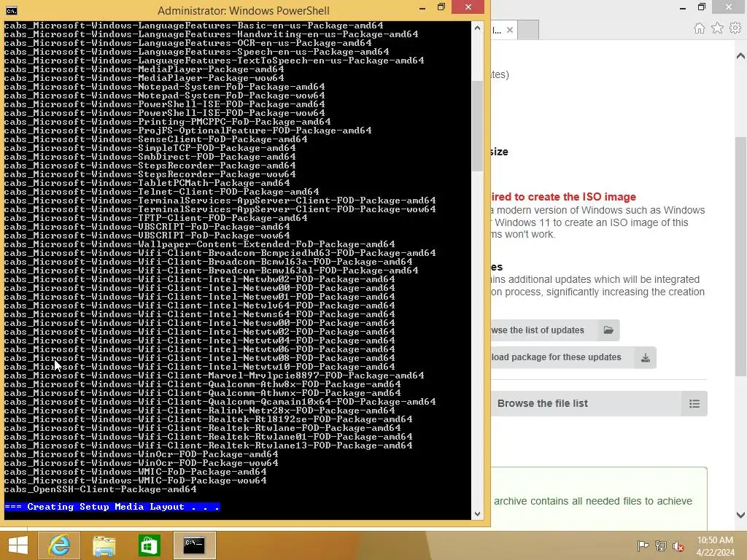
Task: Click Browse the file list button
Action: [x=600, y=404]
